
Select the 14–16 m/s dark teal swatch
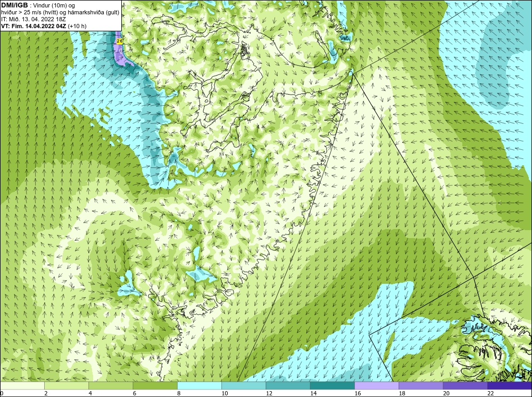click(x=332, y=386)
